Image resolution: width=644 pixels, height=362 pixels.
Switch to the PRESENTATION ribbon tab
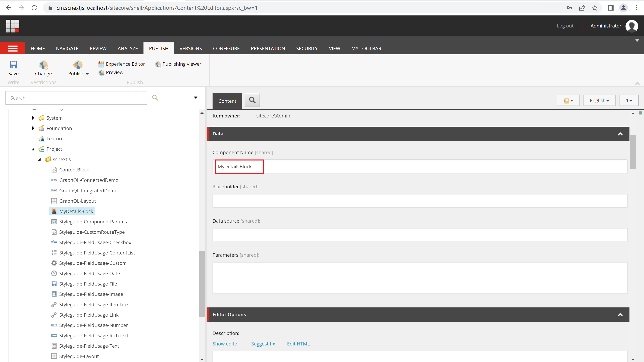tap(268, 49)
